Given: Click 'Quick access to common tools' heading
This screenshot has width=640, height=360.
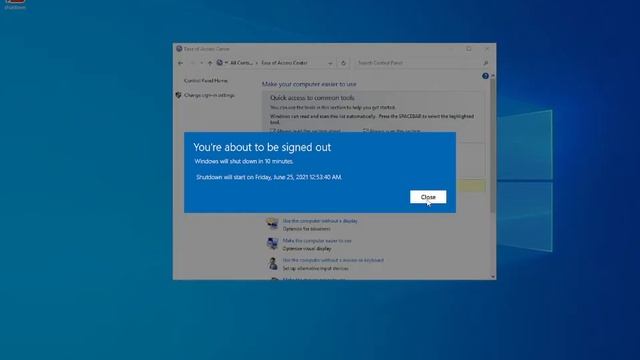Looking at the screenshot, I should 312,98.
